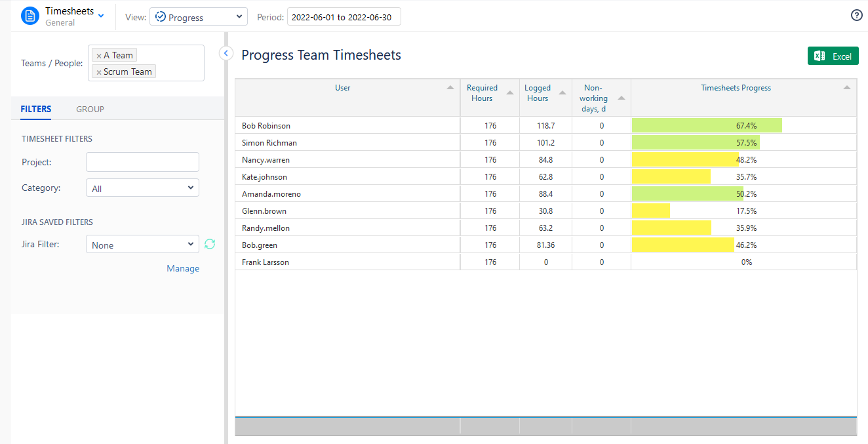Open the Timesheets General dropdown chevron
The height and width of the screenshot is (444, 868).
101,16
